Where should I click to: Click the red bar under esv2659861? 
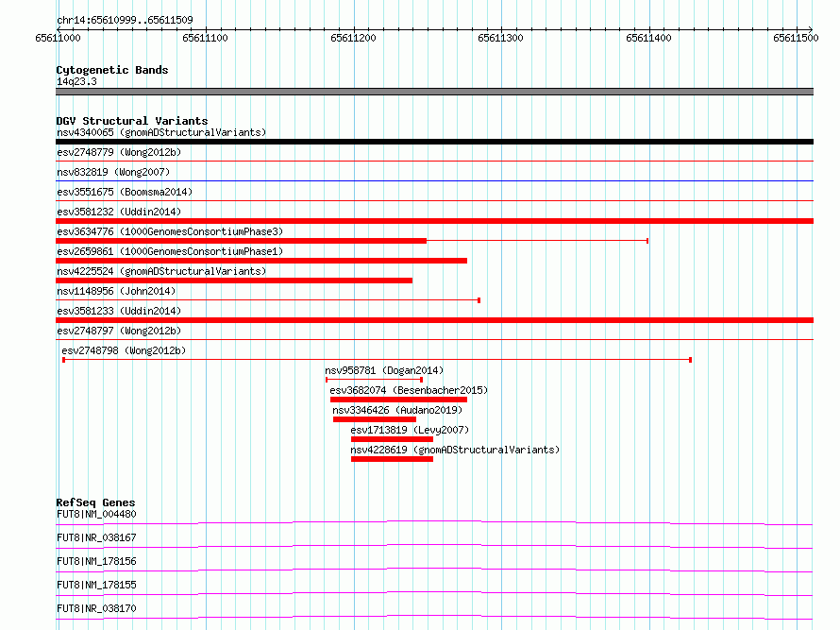(261, 261)
